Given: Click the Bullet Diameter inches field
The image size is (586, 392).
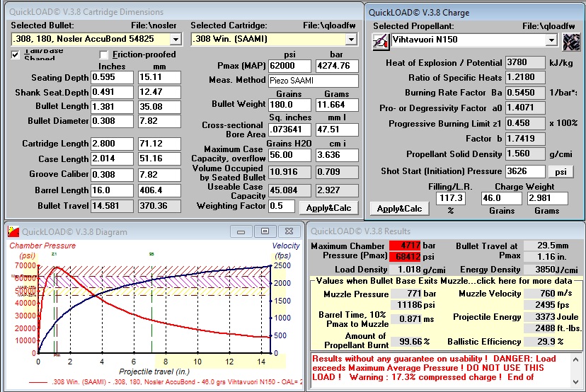Looking at the screenshot, I should tap(112, 121).
